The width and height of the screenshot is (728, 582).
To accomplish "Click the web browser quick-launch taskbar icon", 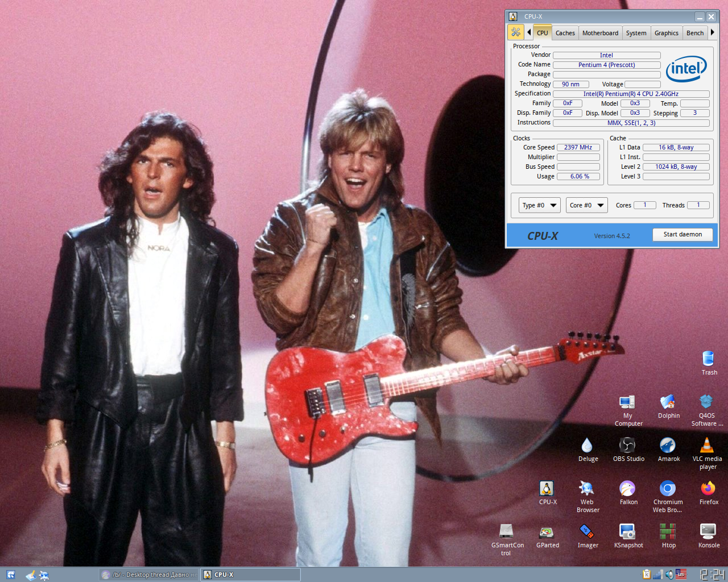I will 44,575.
